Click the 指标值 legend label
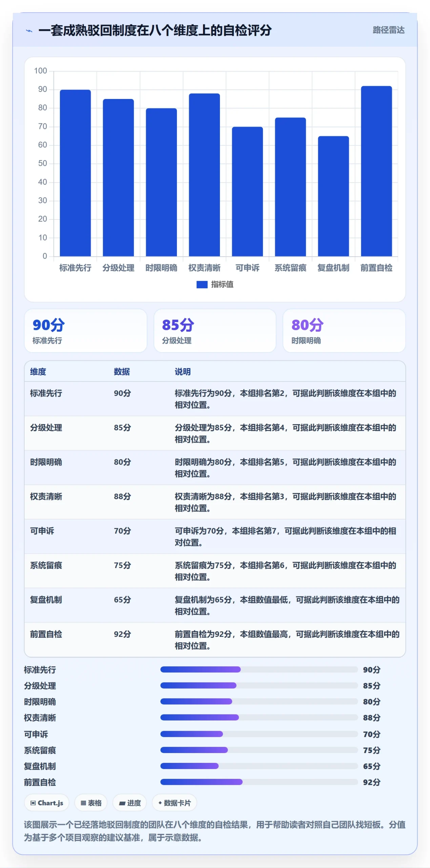This screenshot has width=430, height=868. (222, 284)
